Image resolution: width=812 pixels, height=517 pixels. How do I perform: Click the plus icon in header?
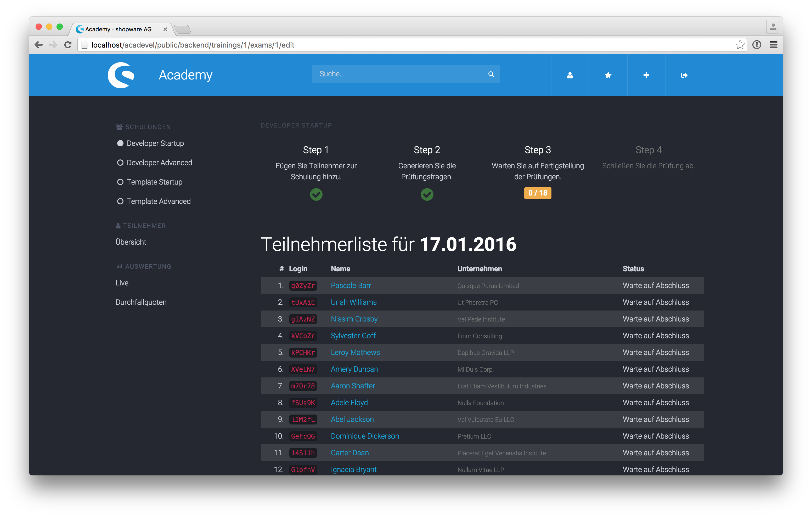click(646, 75)
